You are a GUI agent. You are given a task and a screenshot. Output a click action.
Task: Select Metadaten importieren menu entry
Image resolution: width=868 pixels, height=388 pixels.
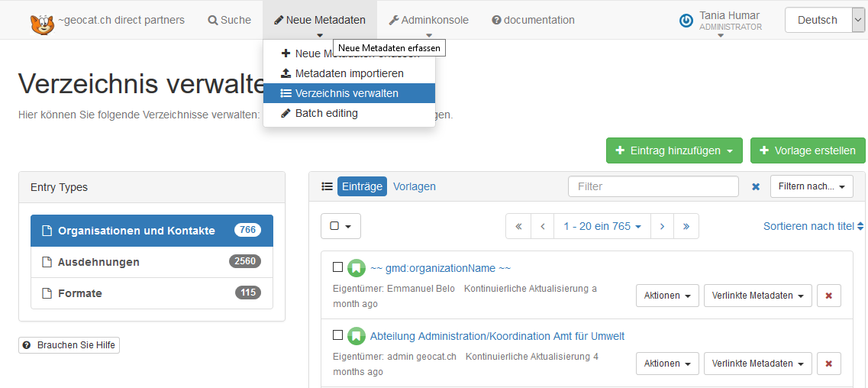click(x=350, y=73)
